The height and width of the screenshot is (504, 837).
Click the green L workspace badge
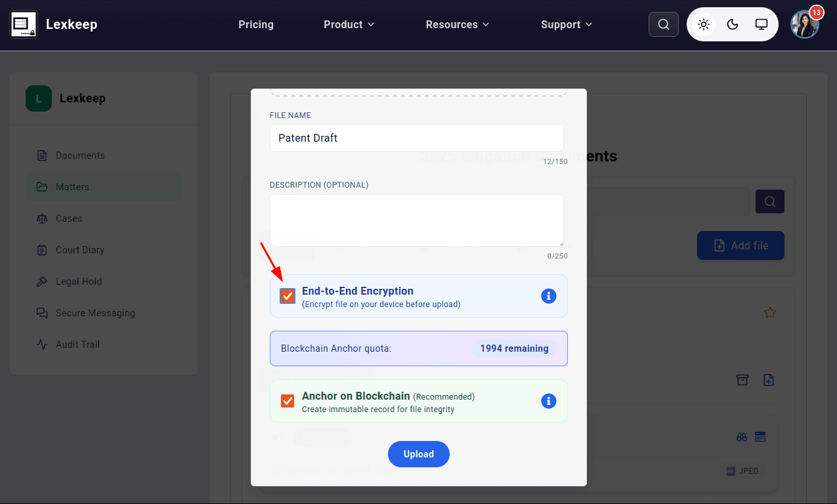tap(39, 98)
